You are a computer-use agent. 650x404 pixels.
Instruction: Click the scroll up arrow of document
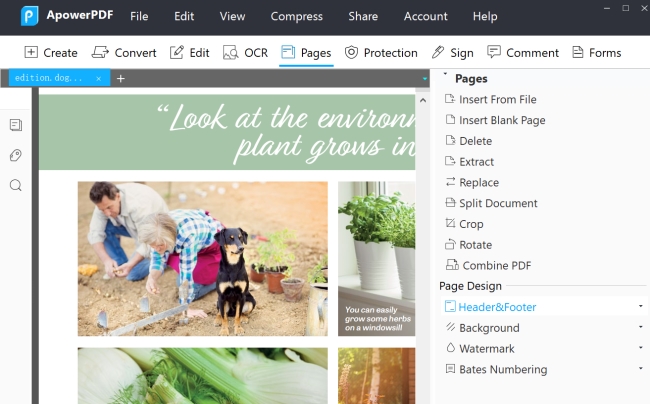(x=423, y=100)
